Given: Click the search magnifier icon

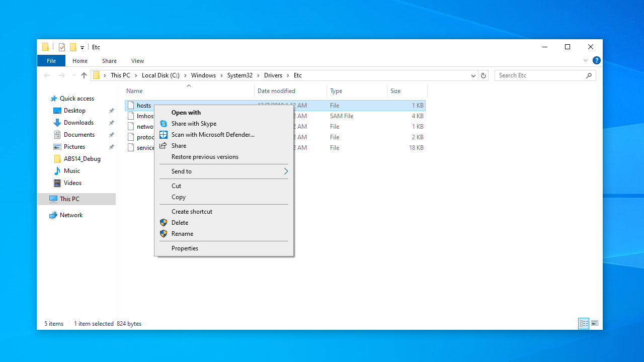Looking at the screenshot, I should [589, 75].
